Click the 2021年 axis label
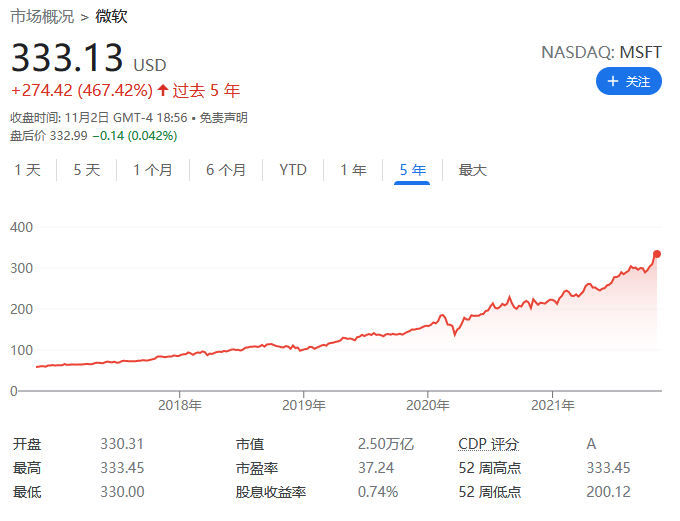Screen dimensions: 680x521 click(552, 405)
